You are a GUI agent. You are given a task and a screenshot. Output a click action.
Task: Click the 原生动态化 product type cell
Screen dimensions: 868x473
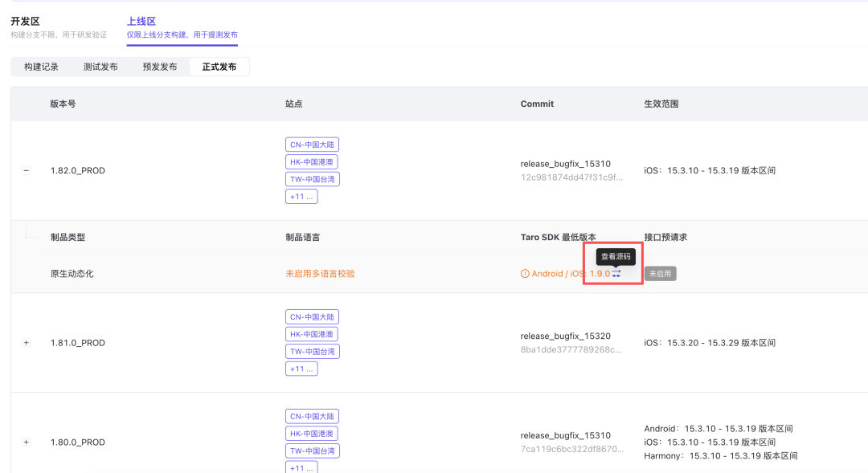pyautogui.click(x=72, y=274)
